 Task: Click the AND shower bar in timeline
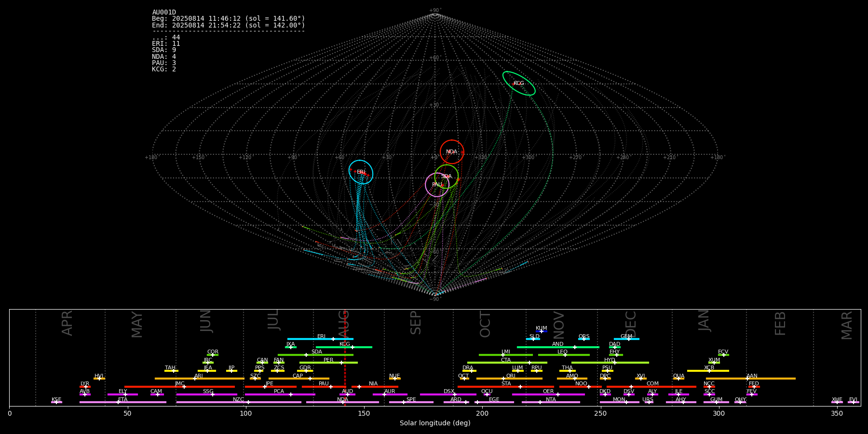click(558, 347)
